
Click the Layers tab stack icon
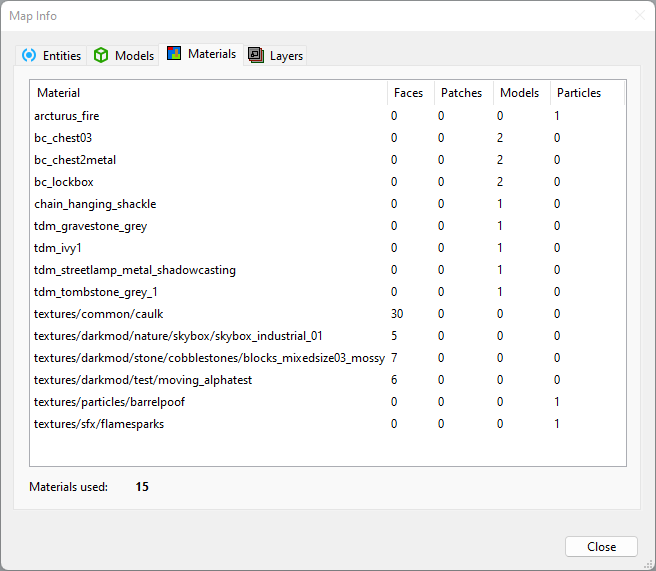[256, 56]
